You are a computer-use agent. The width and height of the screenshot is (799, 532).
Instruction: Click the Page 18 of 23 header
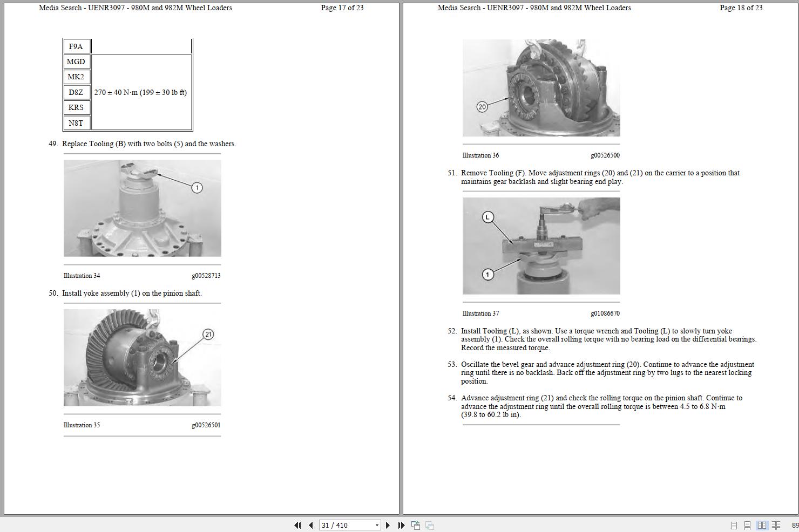742,8
